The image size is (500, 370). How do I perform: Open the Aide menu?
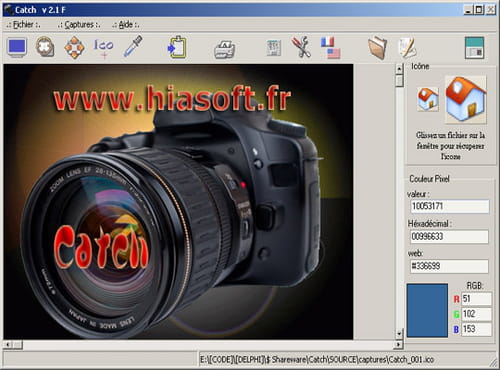point(126,25)
